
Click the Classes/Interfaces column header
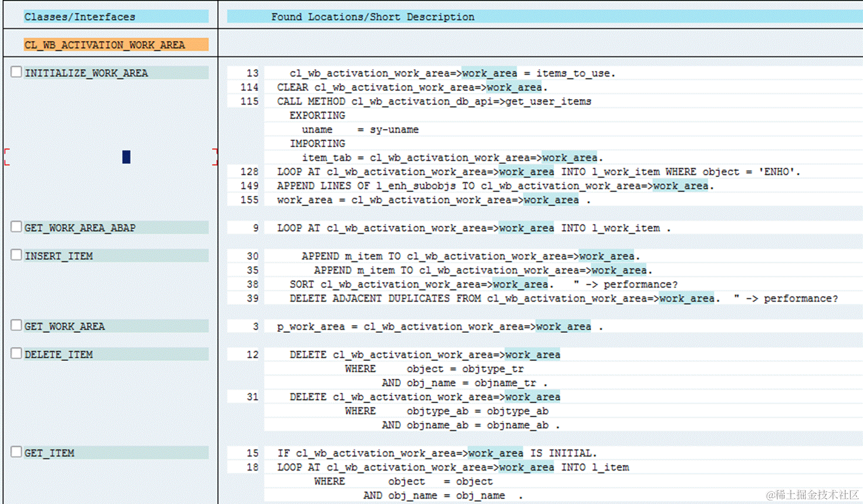tap(116, 16)
